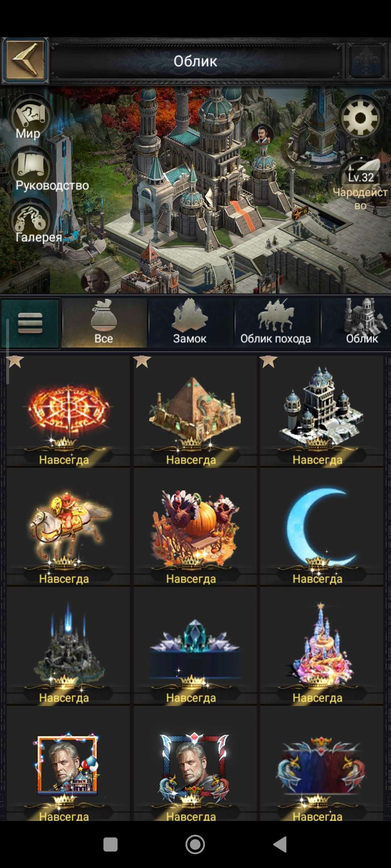This screenshot has width=391, height=868.
Task: Tap the Android home navigation button
Action: coord(195,844)
